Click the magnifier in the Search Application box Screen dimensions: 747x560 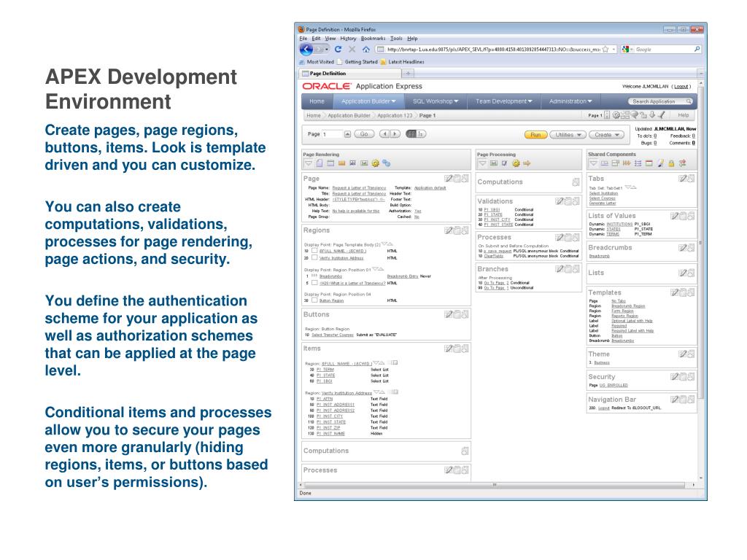coord(689,101)
